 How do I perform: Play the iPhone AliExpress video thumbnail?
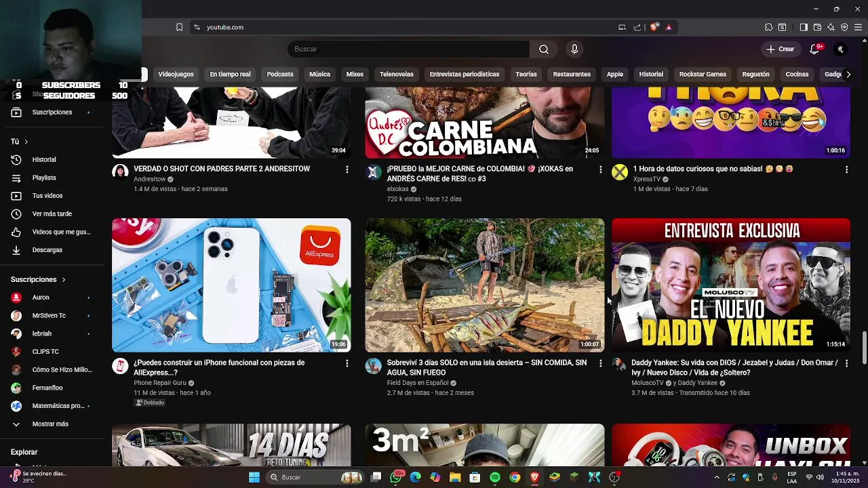[231, 285]
